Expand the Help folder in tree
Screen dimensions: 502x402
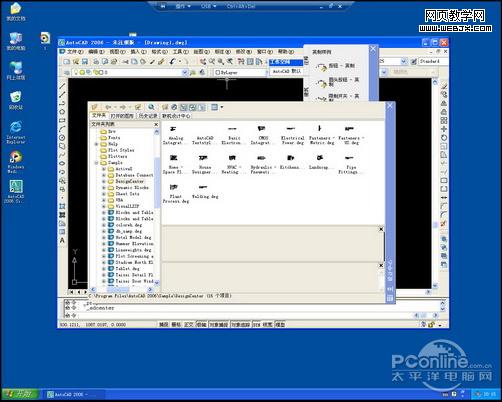[97, 144]
